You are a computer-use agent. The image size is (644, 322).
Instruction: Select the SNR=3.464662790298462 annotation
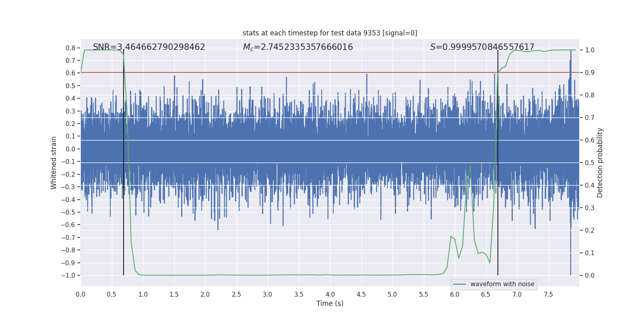[149, 47]
